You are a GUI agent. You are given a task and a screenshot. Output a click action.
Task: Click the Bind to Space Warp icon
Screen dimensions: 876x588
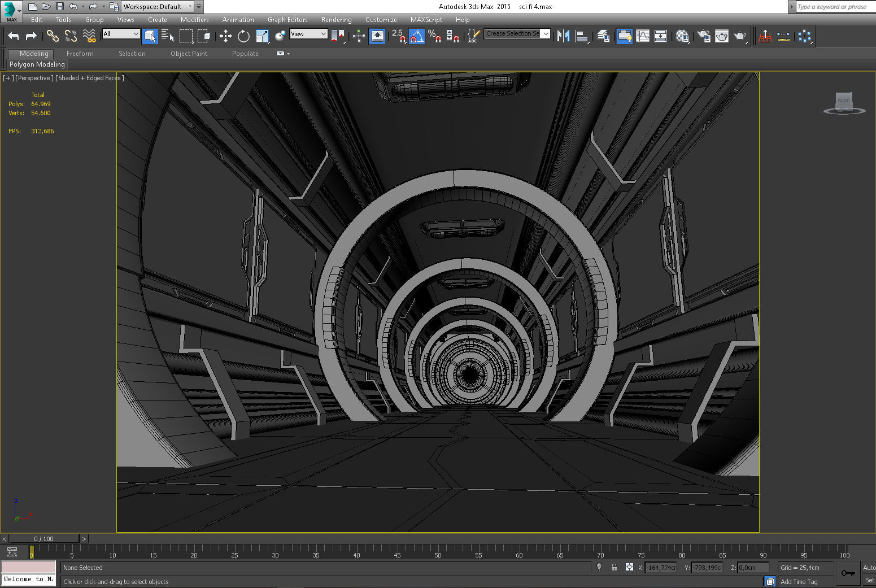(x=89, y=36)
